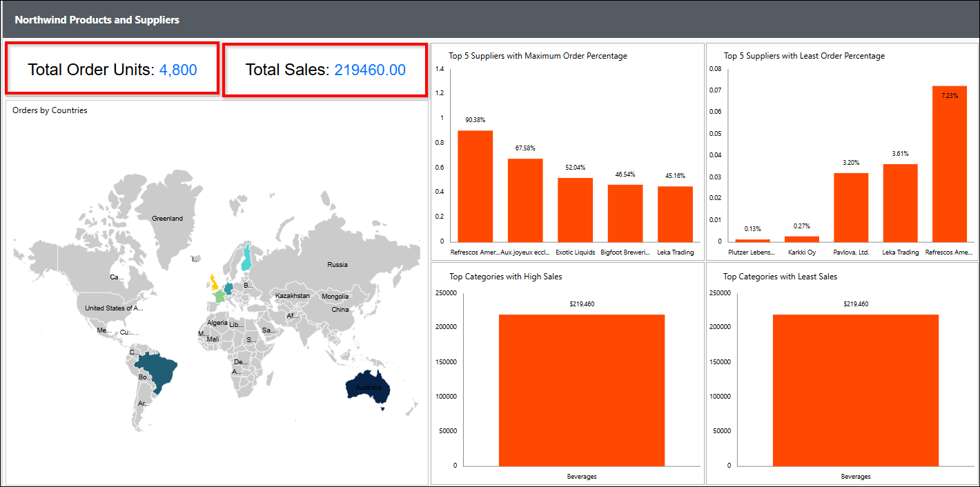The height and width of the screenshot is (487, 980).
Task: Select the green France region on map
Action: click(x=219, y=296)
